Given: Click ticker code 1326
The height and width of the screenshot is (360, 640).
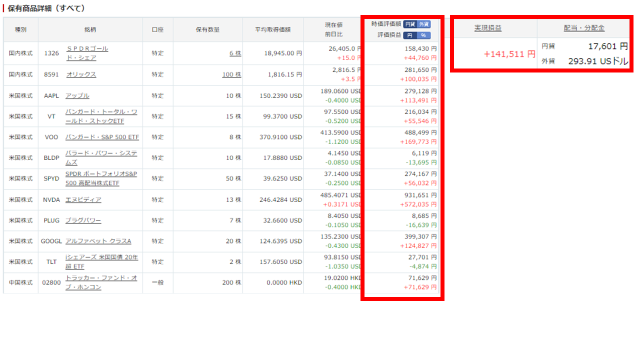Looking at the screenshot, I should click(51, 53).
